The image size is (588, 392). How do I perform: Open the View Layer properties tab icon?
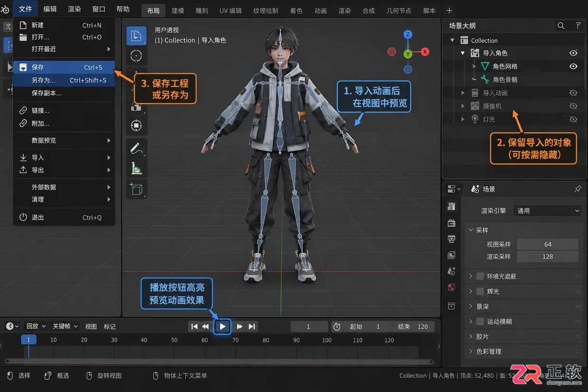452,255
